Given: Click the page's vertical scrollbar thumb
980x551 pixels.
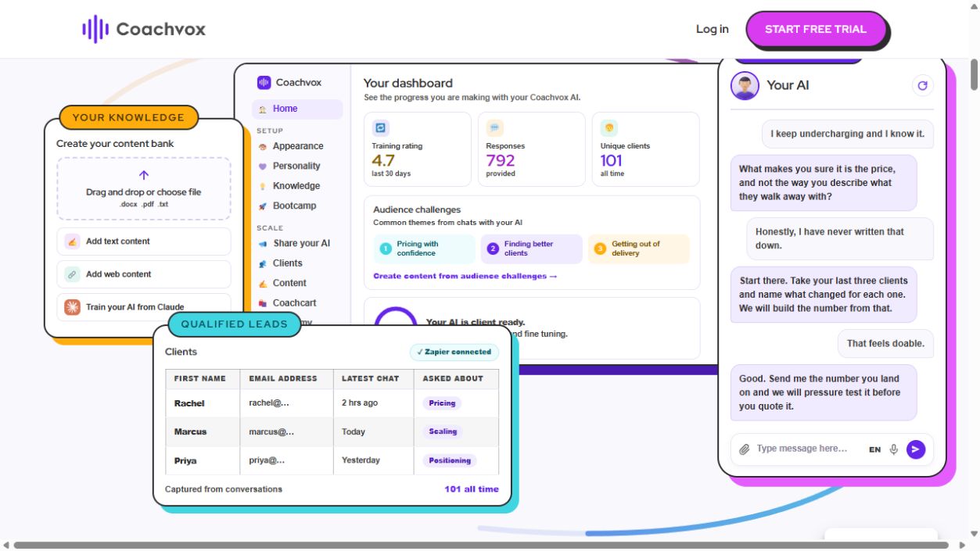Looking at the screenshot, I should pyautogui.click(x=974, y=74).
